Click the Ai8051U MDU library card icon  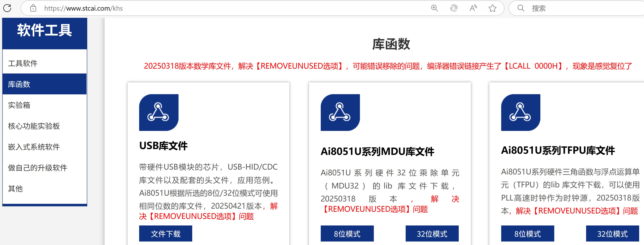(340, 113)
